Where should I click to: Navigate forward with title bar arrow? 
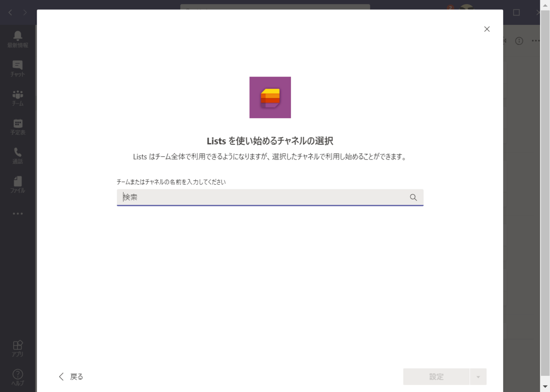(x=25, y=12)
